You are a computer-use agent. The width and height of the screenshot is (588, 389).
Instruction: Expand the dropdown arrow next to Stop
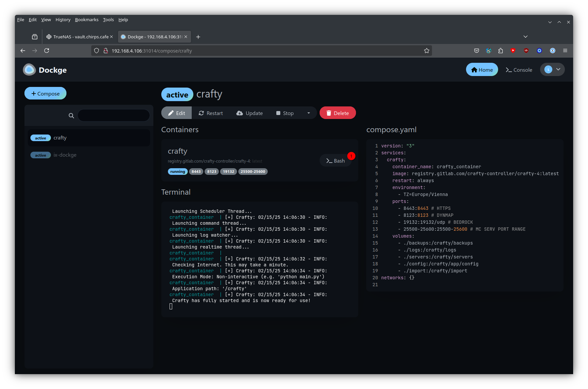click(308, 113)
